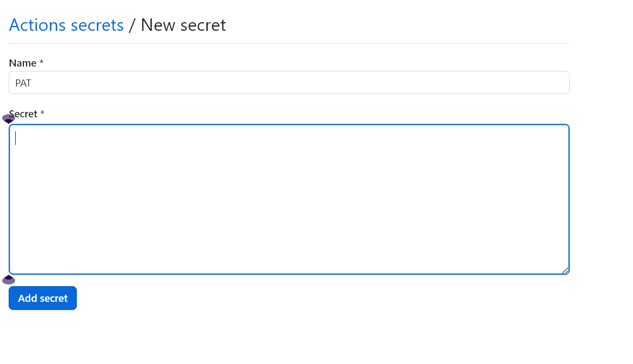Click the Secret field label
This screenshot has width=633, height=364.
tap(23, 114)
